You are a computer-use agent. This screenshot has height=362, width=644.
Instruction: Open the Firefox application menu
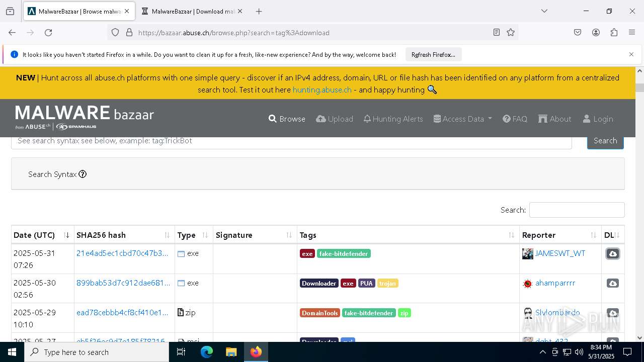pos(632,32)
